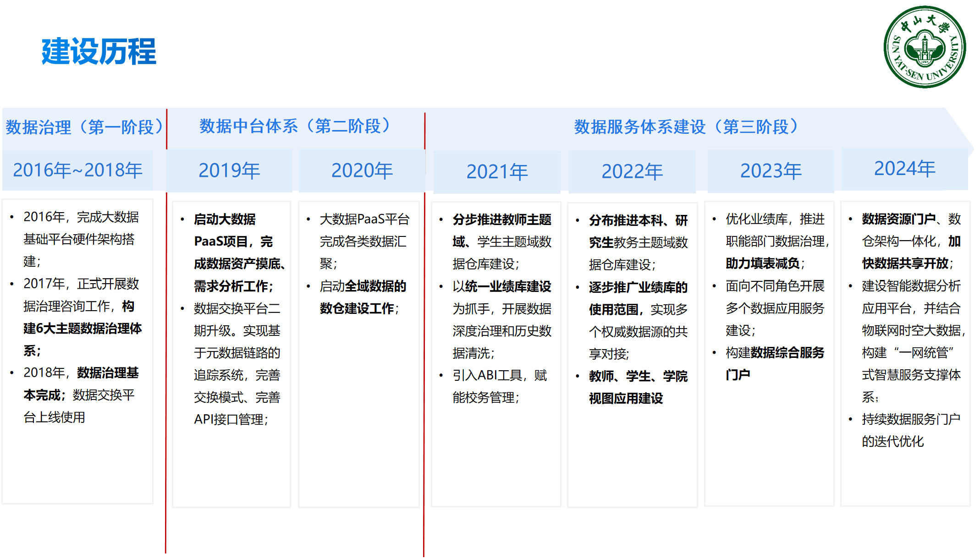The image size is (980, 559).
Task: Select the 数据中台体系（第二阶段） phase header
Action: (295, 126)
